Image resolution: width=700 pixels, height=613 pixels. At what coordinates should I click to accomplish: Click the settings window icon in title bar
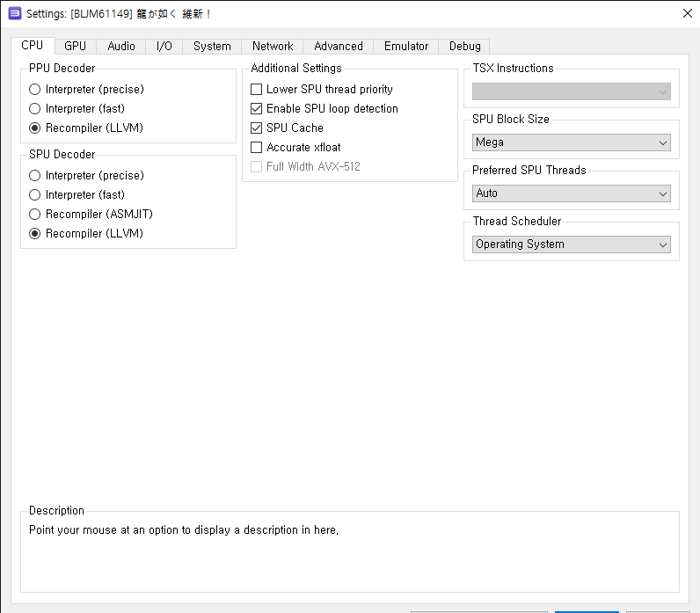tap(15, 13)
